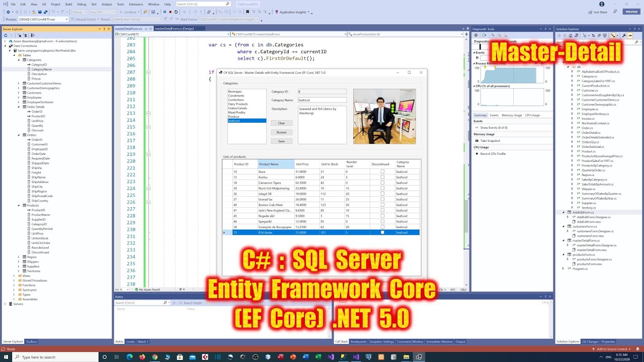This screenshot has width=644, height=362.
Task: Toggle Discontinued checkbox for Inlagd Sill row
Action: pos(382,194)
